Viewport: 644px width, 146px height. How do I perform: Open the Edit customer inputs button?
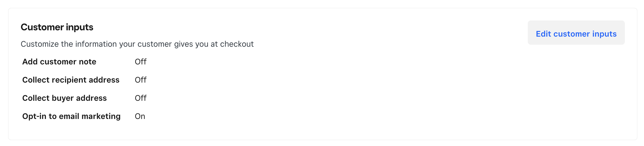click(576, 34)
